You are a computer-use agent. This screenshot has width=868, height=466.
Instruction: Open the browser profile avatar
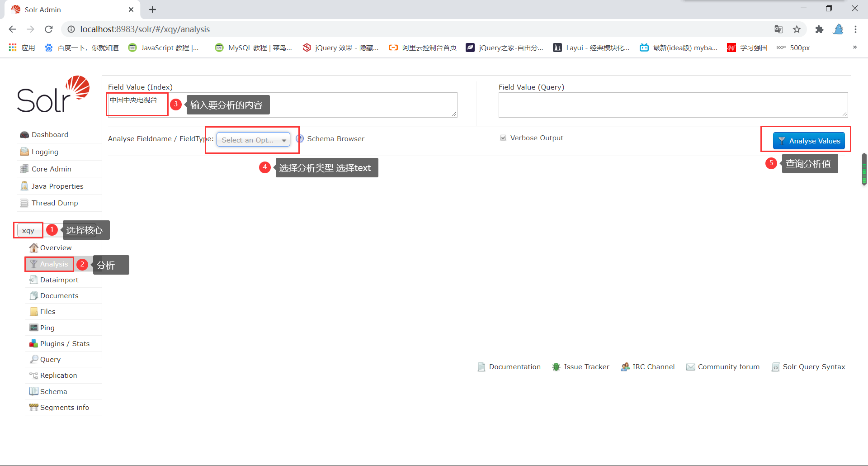point(838,29)
